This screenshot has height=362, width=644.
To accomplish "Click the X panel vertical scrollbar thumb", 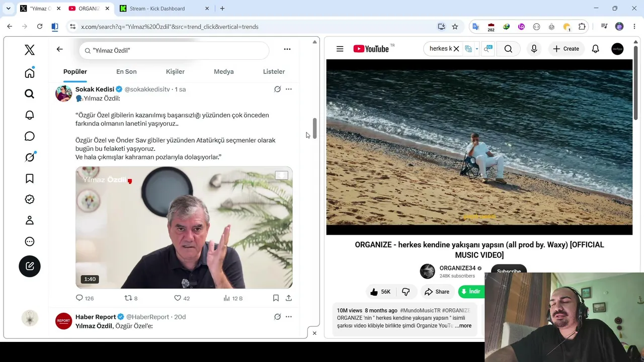I will tap(315, 129).
